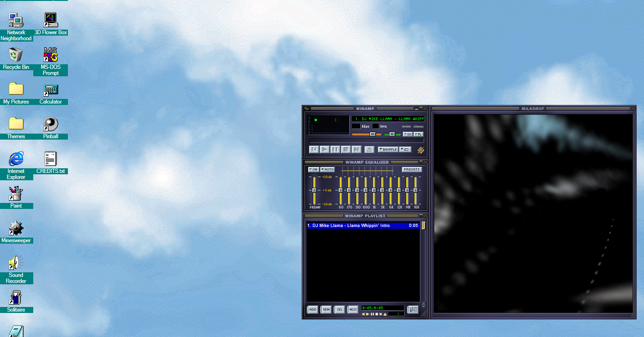This screenshot has width=644, height=337.
Task: Open the Sound Recorder shortcut
Action: (16, 270)
